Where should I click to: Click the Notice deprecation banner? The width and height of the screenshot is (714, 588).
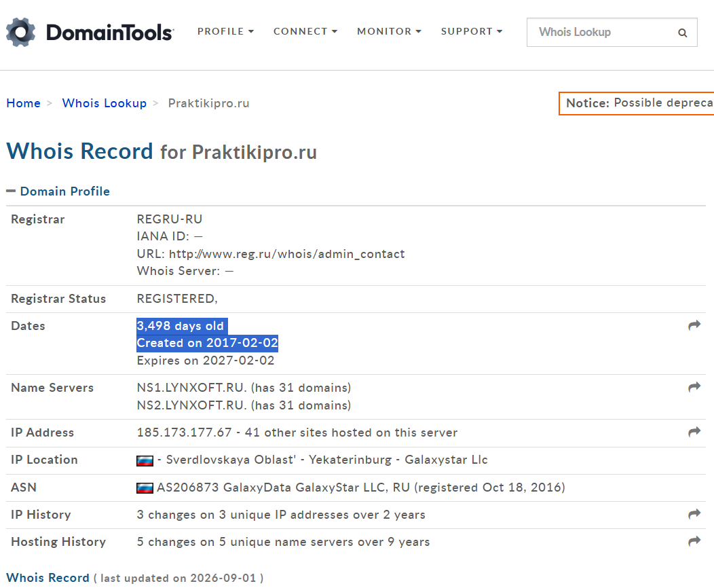(x=637, y=103)
